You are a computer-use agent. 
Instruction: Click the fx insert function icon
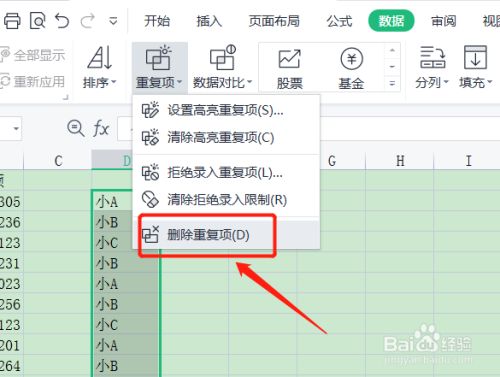coord(101,128)
